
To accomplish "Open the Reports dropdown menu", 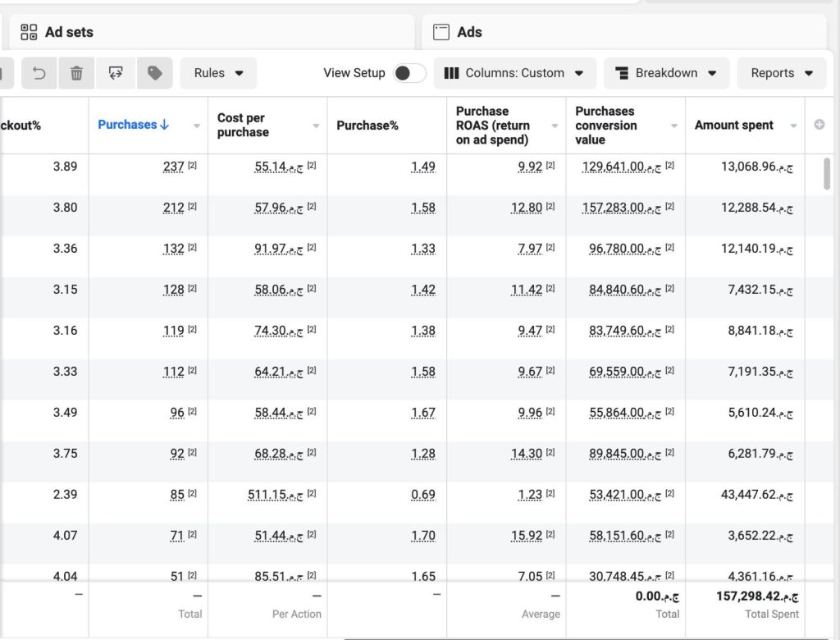I will pos(782,73).
